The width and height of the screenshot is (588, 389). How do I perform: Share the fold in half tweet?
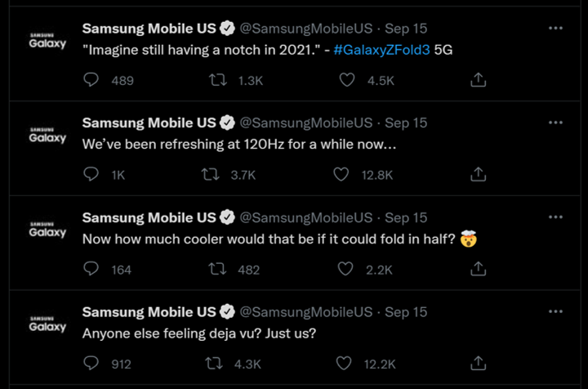click(479, 269)
